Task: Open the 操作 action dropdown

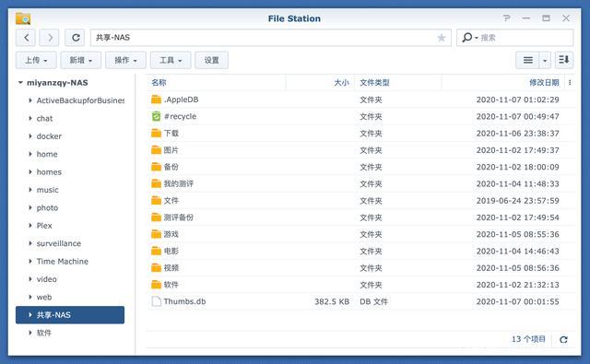Action: 125,60
